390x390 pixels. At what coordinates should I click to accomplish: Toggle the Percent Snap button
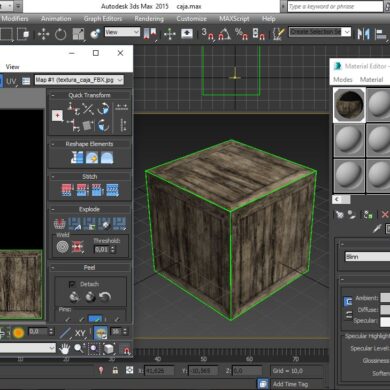[x=241, y=34]
